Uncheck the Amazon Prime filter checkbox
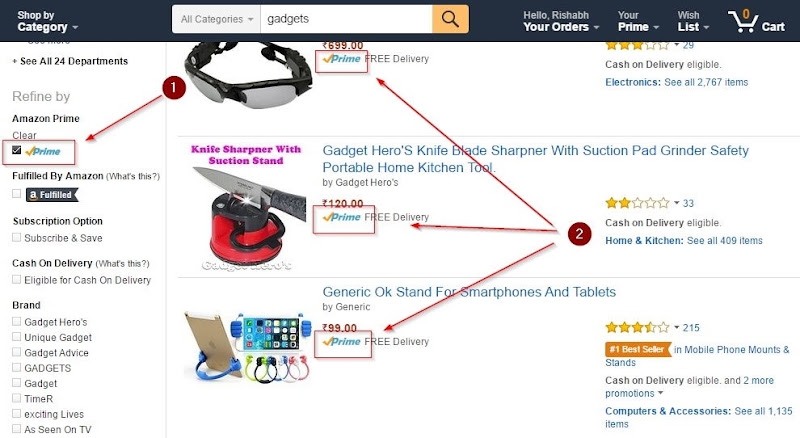Image resolution: width=800 pixels, height=438 pixels. [17, 150]
